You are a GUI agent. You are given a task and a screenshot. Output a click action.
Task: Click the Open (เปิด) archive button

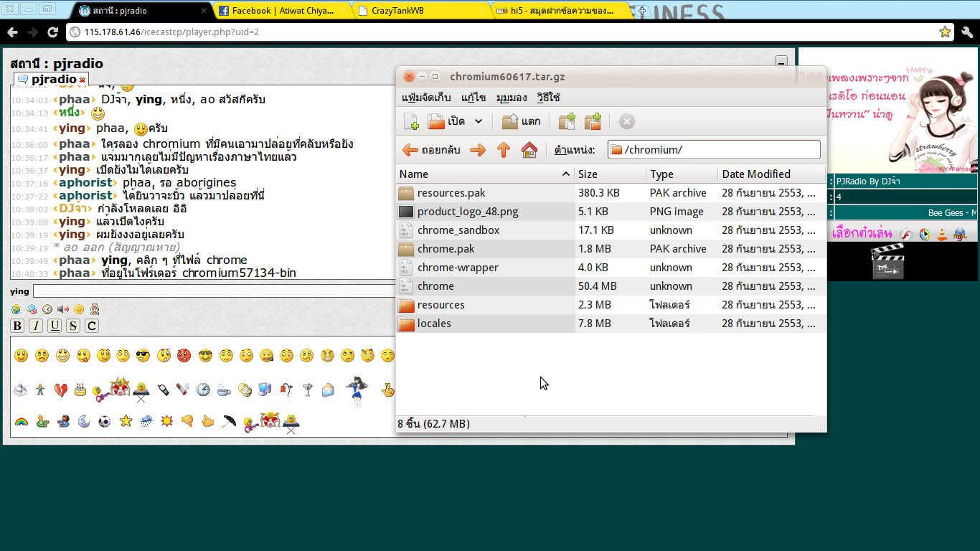coord(446,121)
